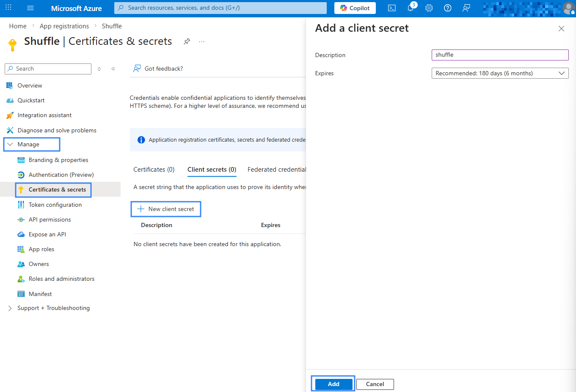The width and height of the screenshot is (576, 392).
Task: Switch to the Certificates (0) tab
Action: [x=154, y=170]
